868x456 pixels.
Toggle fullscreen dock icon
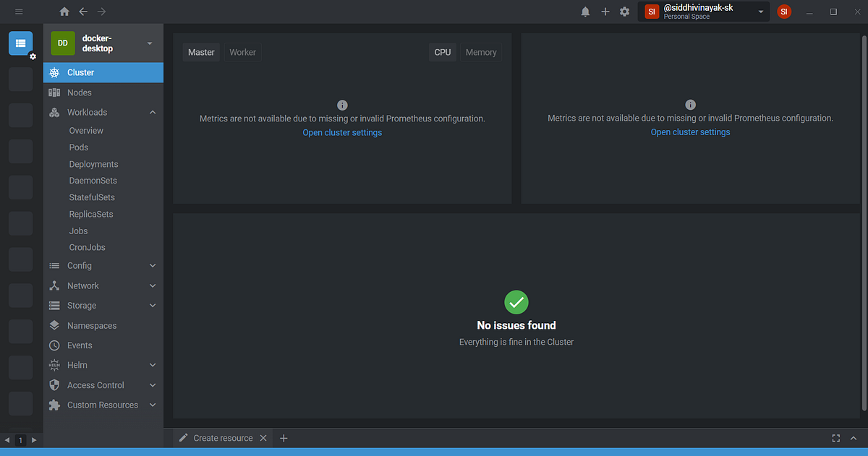836,438
